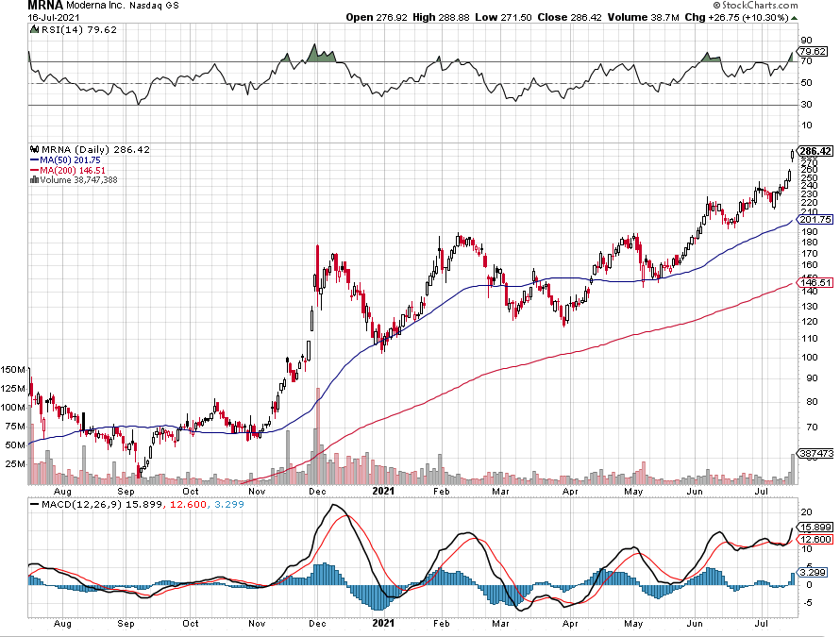This screenshot has height=637, width=840.
Task: Click the RSI area icon beside RSI(14)
Action: pyautogui.click(x=35, y=29)
